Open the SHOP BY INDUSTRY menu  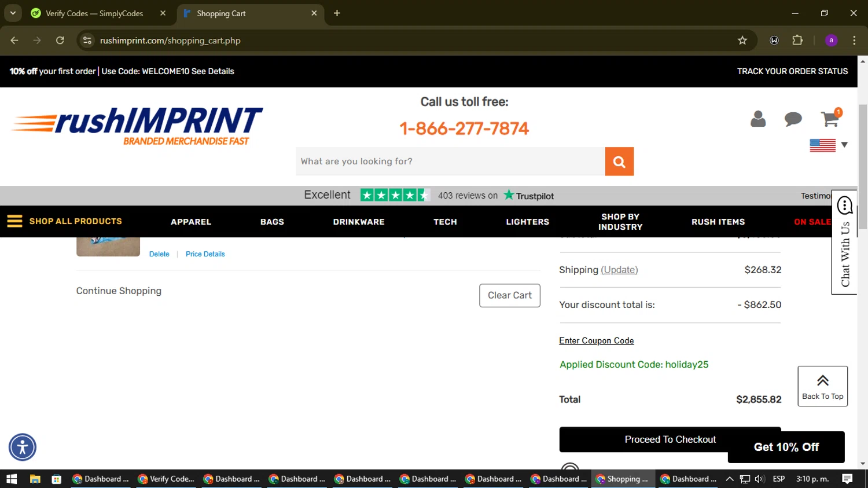(x=620, y=222)
